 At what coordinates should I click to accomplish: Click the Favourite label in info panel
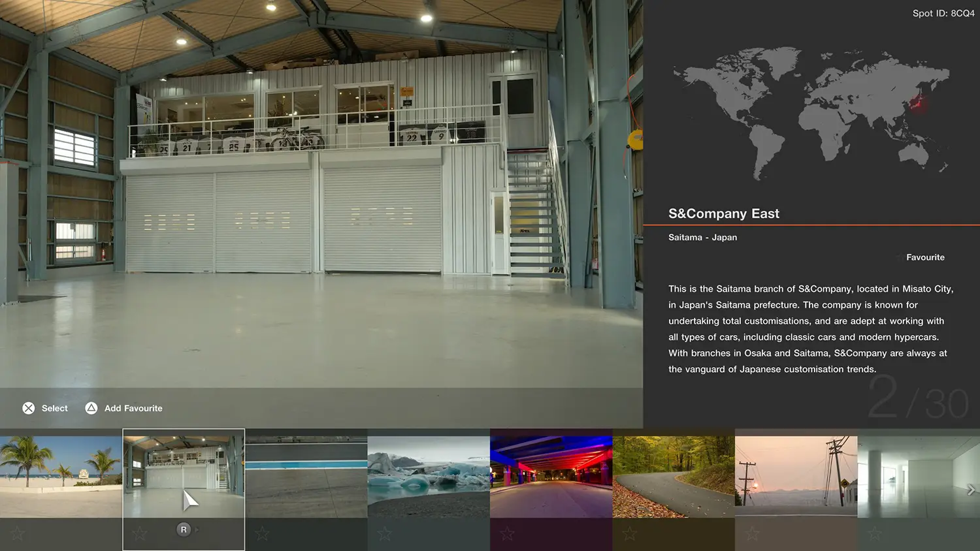coord(925,257)
